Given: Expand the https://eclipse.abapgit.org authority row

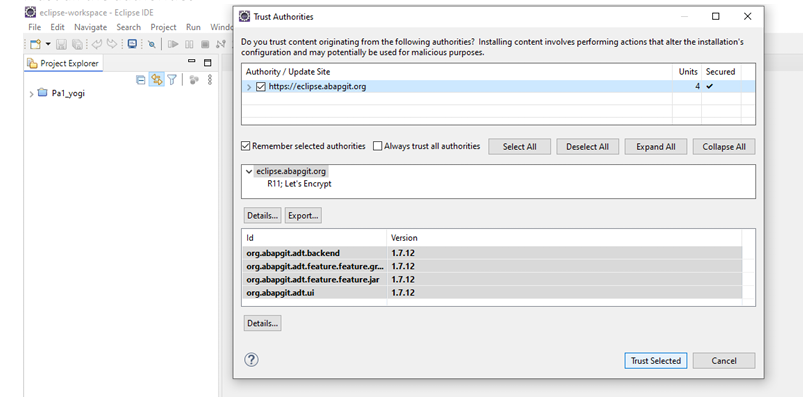Looking at the screenshot, I should (x=249, y=87).
